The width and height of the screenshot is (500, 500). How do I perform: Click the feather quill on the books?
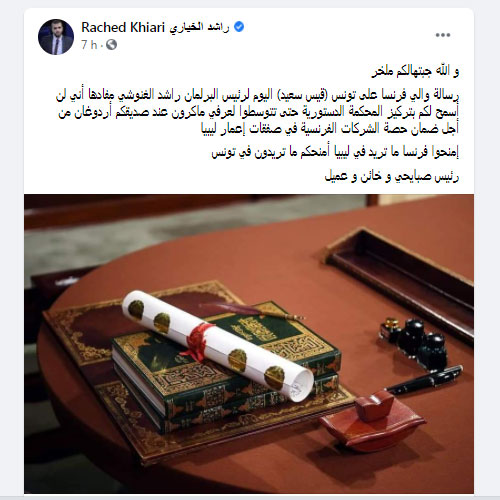(252, 311)
